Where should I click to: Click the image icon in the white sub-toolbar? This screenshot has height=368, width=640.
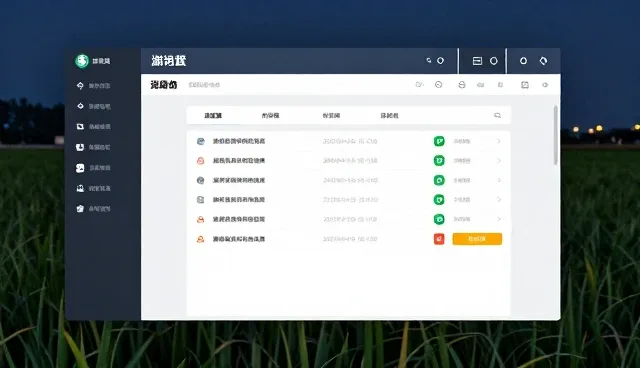(525, 85)
